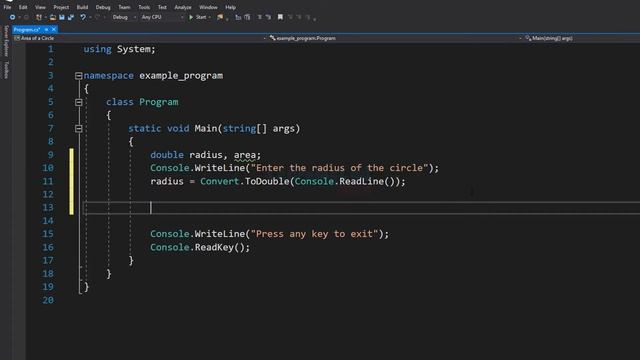Collapse the static void Main method
The width and height of the screenshot is (640, 360).
(79, 129)
